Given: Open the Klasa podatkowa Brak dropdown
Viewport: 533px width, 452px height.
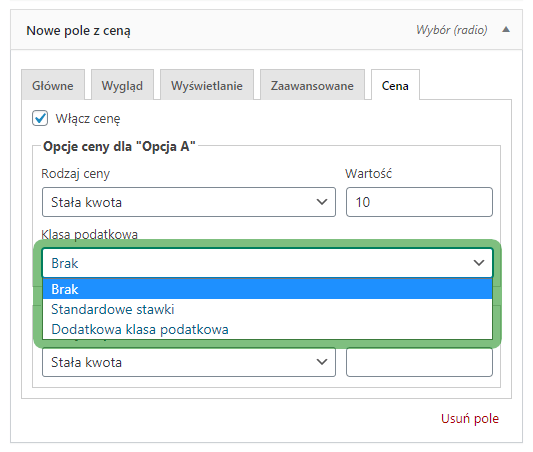Looking at the screenshot, I should [268, 263].
